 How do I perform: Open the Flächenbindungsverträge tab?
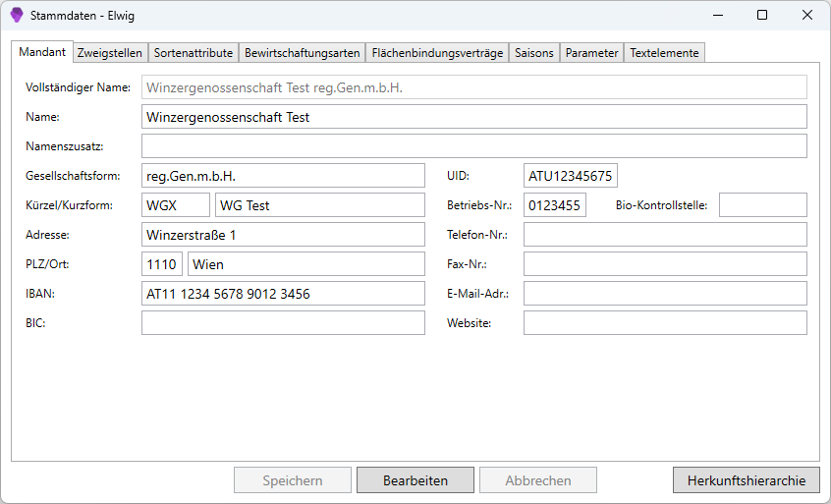(437, 53)
